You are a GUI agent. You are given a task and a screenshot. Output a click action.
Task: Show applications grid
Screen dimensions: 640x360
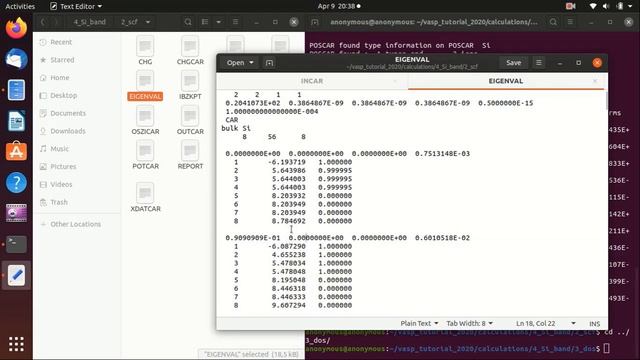16,344
